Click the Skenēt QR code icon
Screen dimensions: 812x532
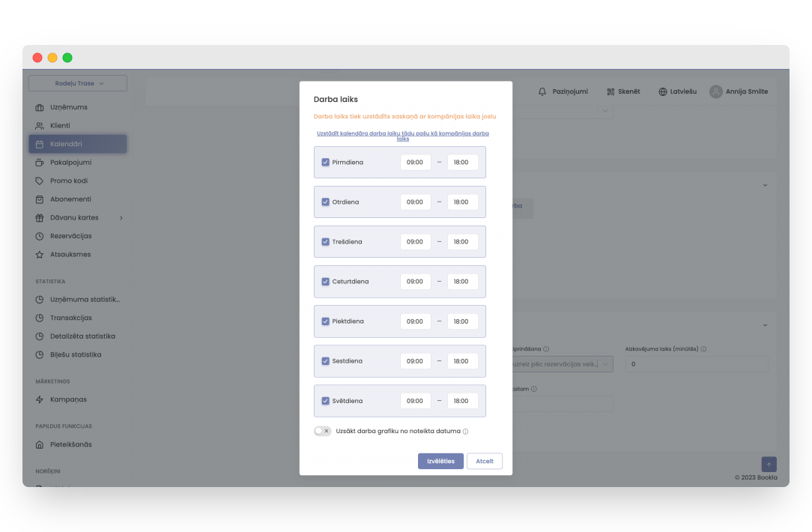610,91
